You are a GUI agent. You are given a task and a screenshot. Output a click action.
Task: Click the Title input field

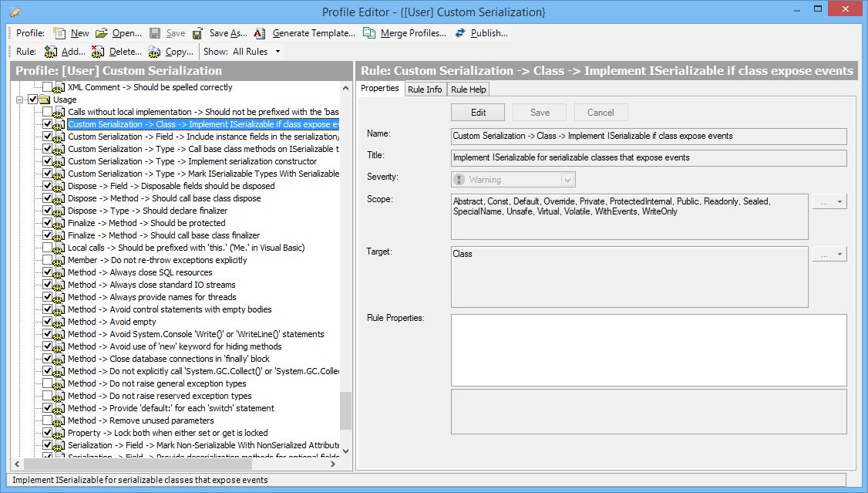pos(649,158)
